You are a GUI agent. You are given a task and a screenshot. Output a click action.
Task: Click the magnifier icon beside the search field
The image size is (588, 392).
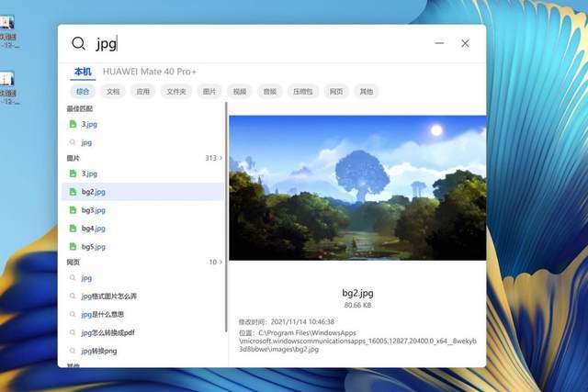(x=78, y=43)
